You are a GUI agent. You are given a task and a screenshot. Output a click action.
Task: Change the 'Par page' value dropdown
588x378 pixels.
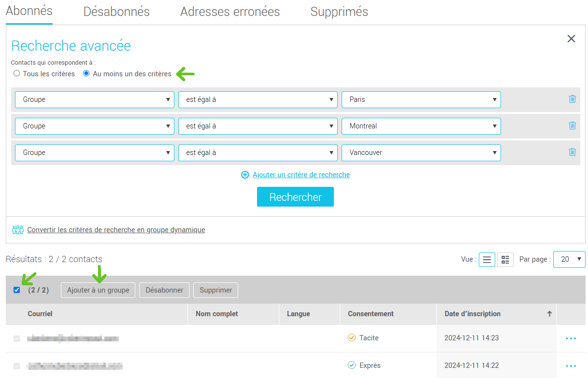point(569,259)
